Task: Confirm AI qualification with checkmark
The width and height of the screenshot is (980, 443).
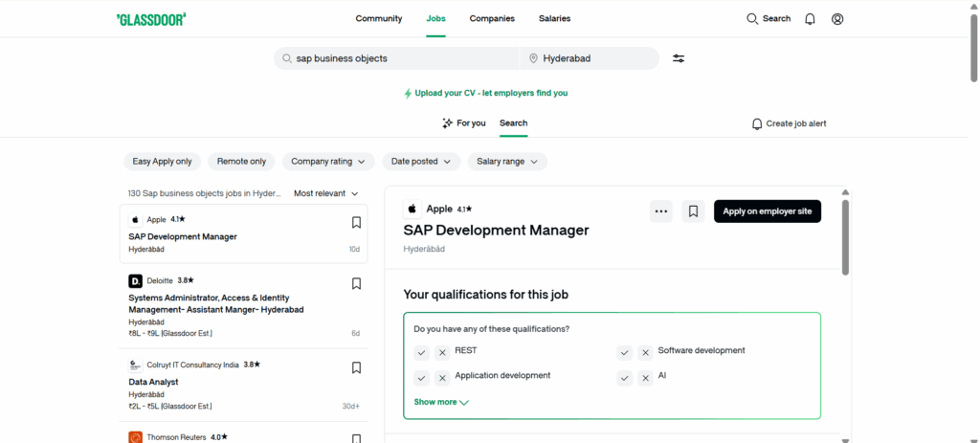Action: (625, 378)
